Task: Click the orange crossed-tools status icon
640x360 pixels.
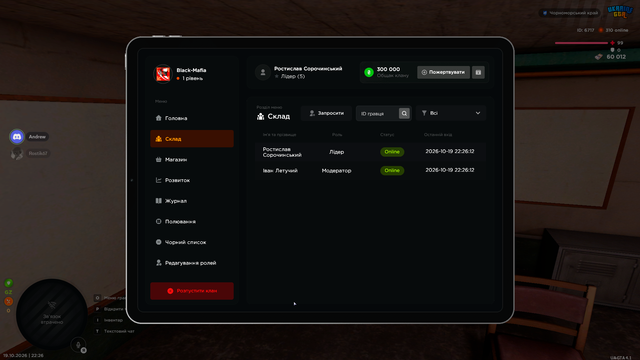Action: 9,302
